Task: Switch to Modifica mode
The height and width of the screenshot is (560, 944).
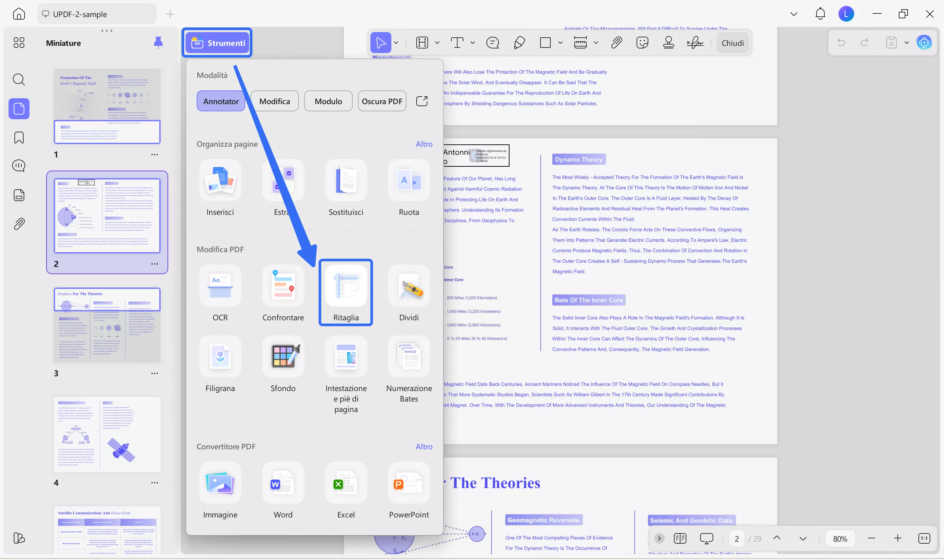Action: [x=275, y=101]
